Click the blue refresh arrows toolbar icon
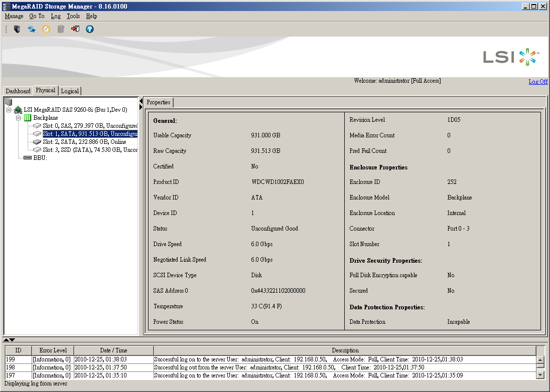The image size is (550, 392). 32,29
